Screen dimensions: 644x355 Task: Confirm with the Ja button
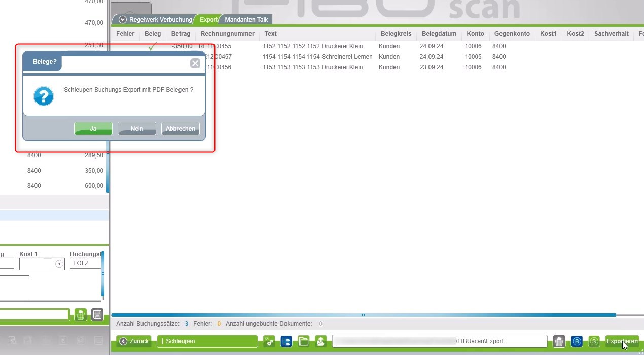pyautogui.click(x=93, y=129)
